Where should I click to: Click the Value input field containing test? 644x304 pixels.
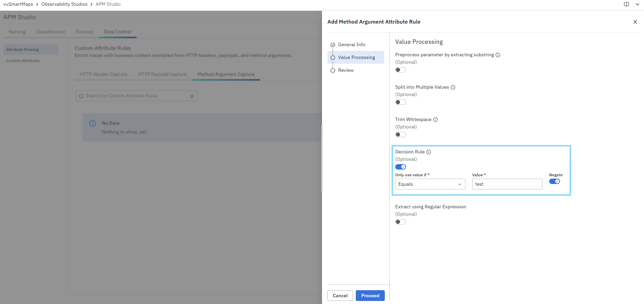pyautogui.click(x=507, y=184)
